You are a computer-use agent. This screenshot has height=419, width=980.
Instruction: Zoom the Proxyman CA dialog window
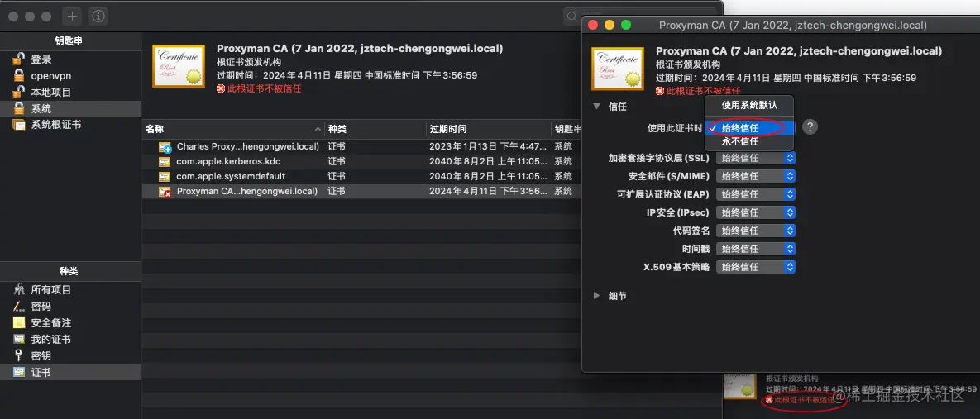(625, 25)
